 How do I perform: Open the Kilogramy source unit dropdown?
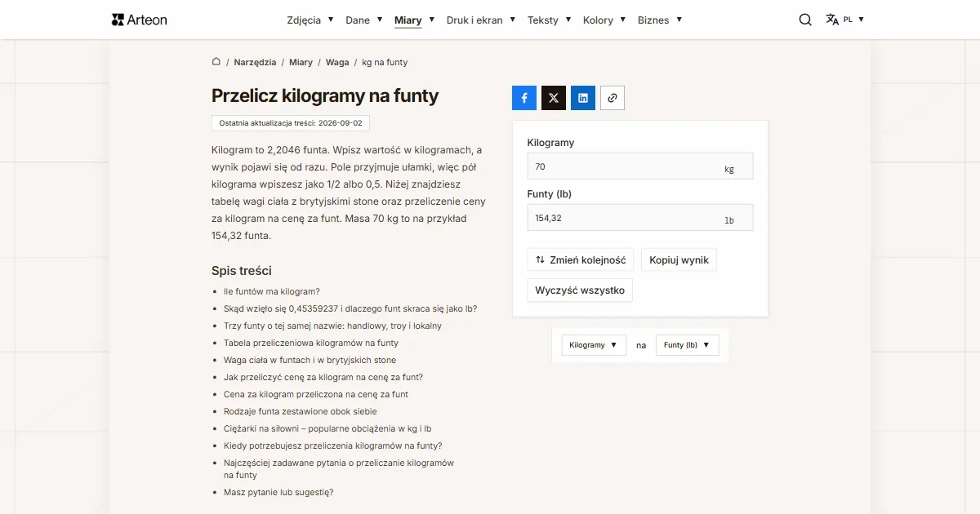point(594,345)
